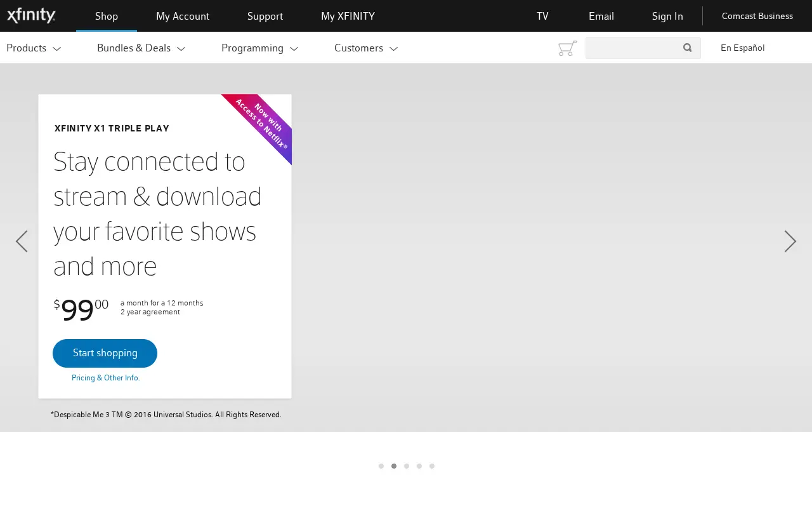The image size is (812, 508).
Task: Click the 'Stay connected to stream' headline
Action: (x=157, y=213)
